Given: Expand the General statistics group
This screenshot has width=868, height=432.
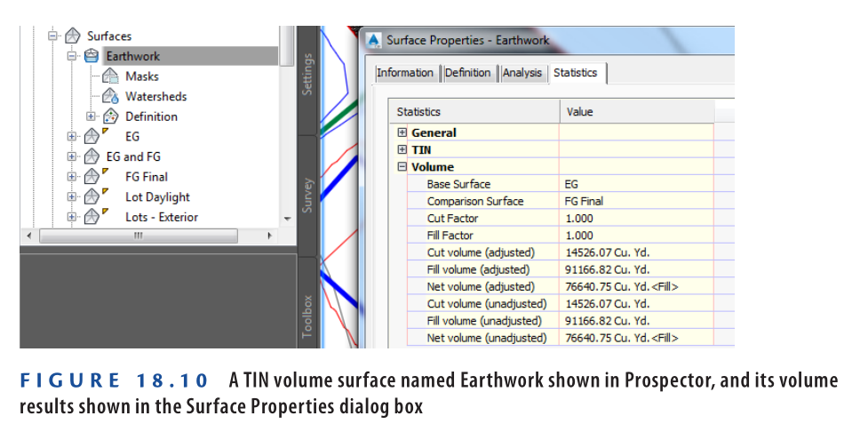Looking at the screenshot, I should click(x=402, y=132).
